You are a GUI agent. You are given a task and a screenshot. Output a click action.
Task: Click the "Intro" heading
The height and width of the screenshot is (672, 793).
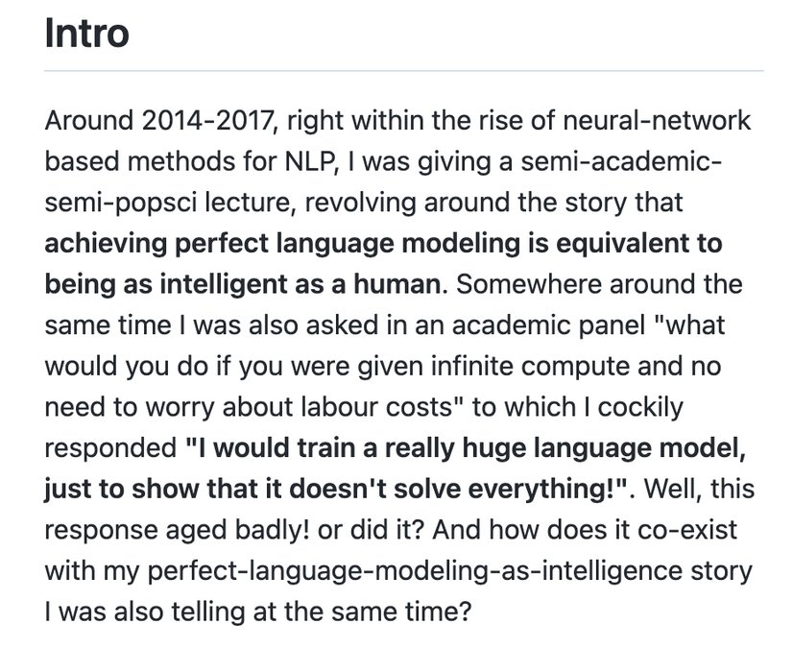(x=86, y=34)
